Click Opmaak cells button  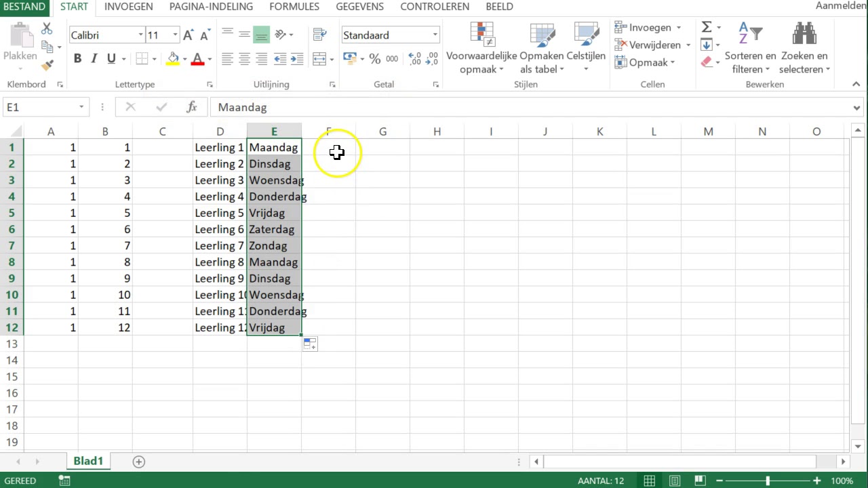point(646,62)
